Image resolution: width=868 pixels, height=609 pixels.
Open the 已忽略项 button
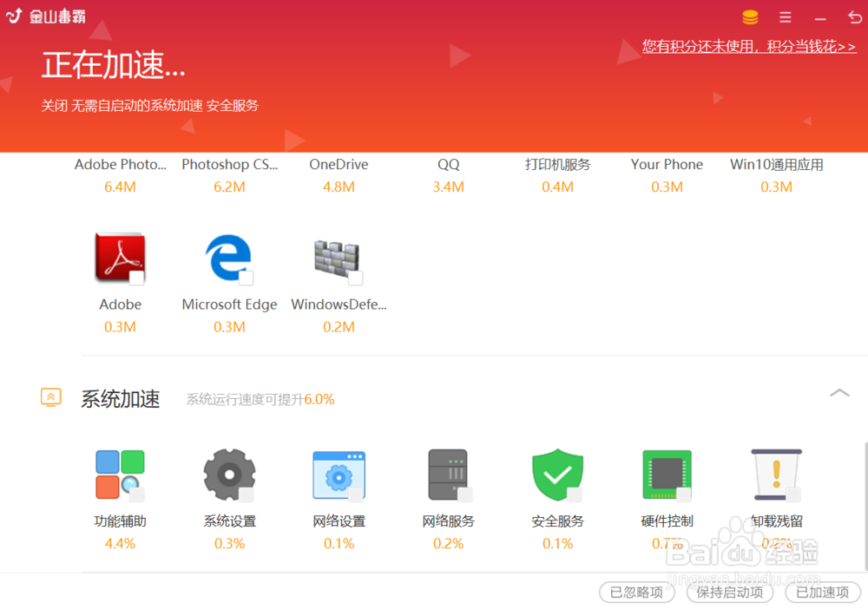[636, 593]
